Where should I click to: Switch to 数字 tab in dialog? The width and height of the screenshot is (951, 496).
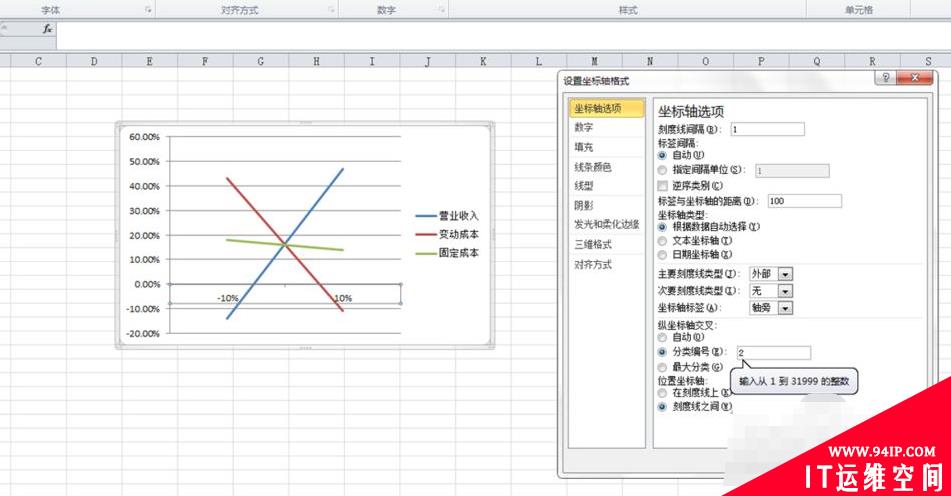tap(607, 127)
